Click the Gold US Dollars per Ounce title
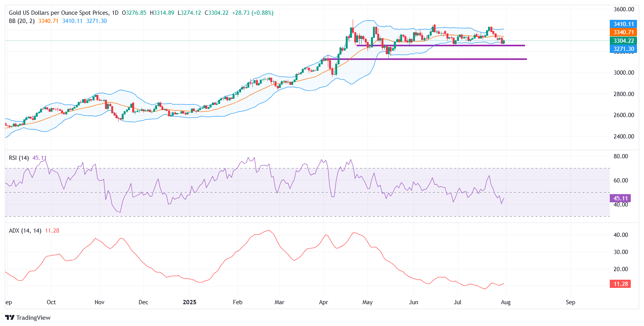 coord(58,13)
